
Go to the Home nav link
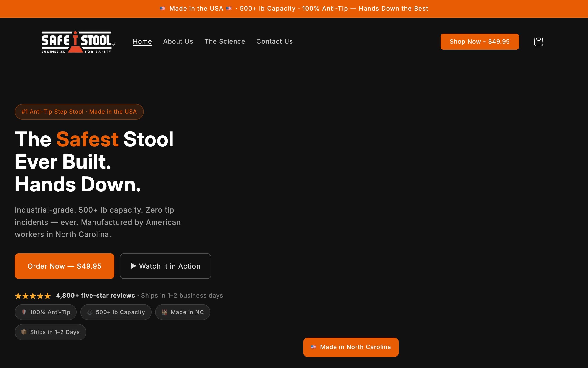coord(142,42)
